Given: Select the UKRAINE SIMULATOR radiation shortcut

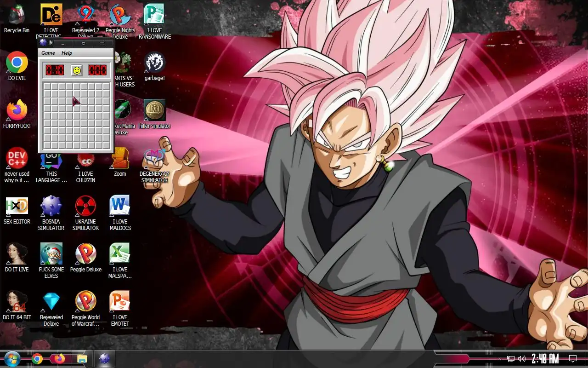Looking at the screenshot, I should point(85,213).
